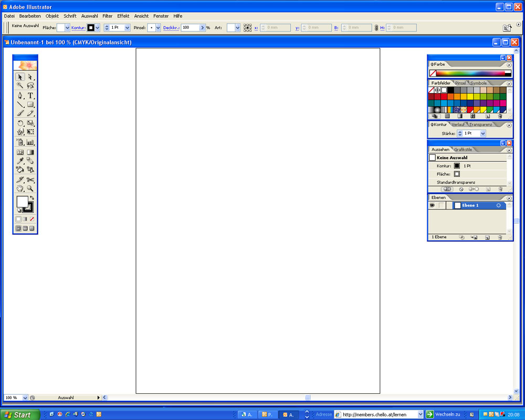Swap fill and stroke colors arrow
Viewport: 525px width, 420px height.
32,197
